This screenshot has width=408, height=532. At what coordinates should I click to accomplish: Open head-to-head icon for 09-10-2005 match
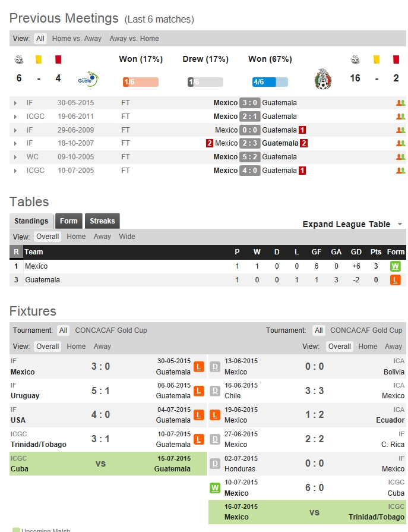pos(400,157)
